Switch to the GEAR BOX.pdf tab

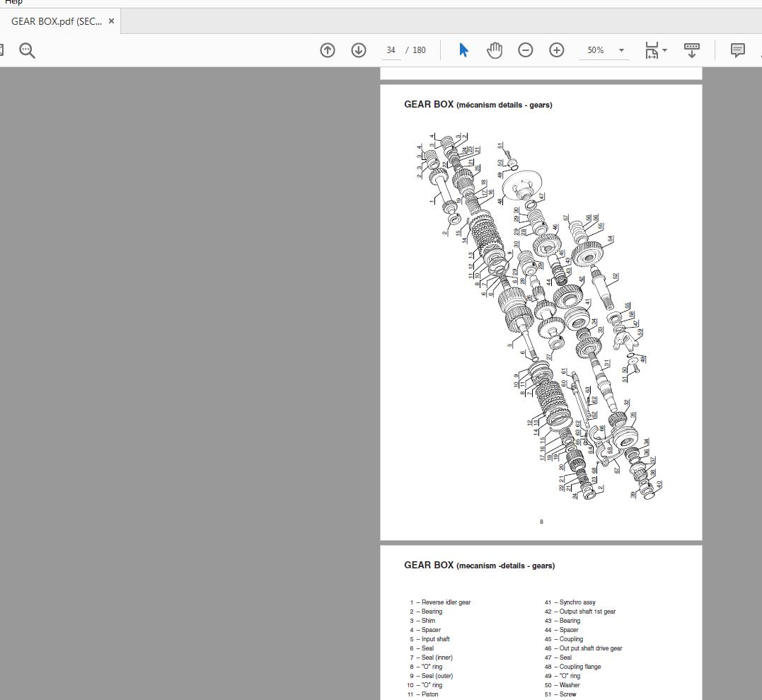pyautogui.click(x=57, y=21)
